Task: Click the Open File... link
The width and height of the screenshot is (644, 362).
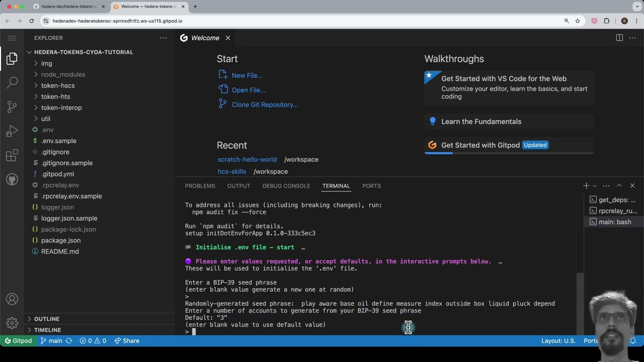Action: pos(249,90)
